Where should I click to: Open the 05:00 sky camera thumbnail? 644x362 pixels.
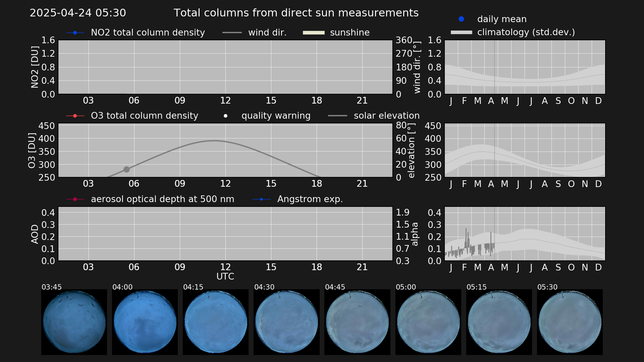coord(428,322)
